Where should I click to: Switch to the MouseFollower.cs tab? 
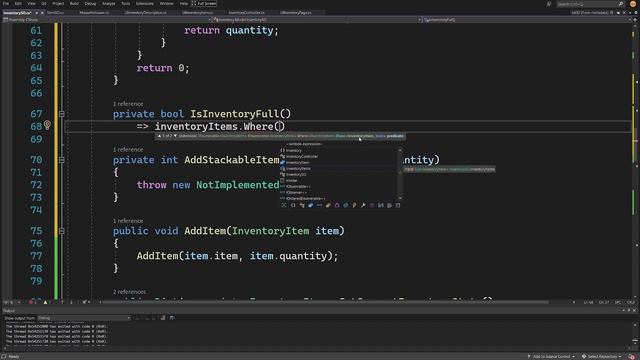pyautogui.click(x=94, y=13)
